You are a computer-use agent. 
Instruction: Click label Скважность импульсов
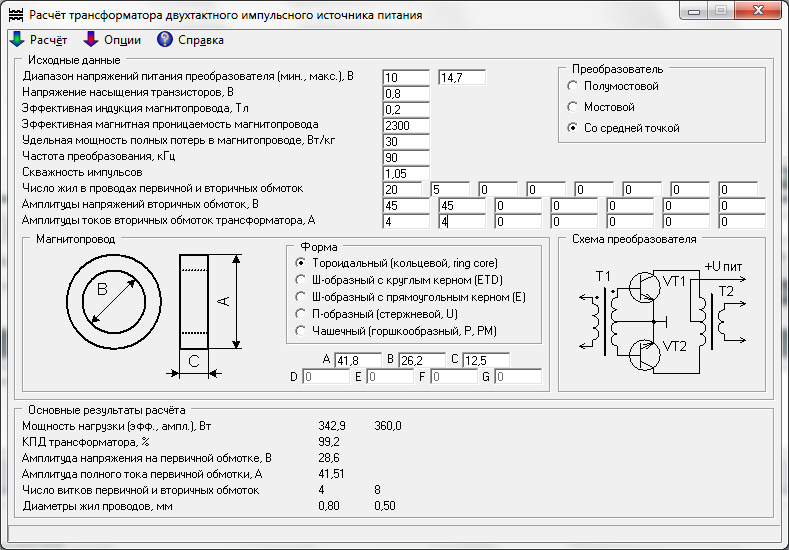tap(82, 172)
